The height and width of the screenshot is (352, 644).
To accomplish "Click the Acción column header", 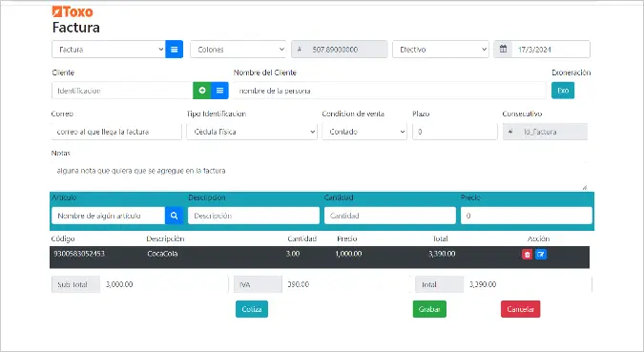I will tap(538, 238).
